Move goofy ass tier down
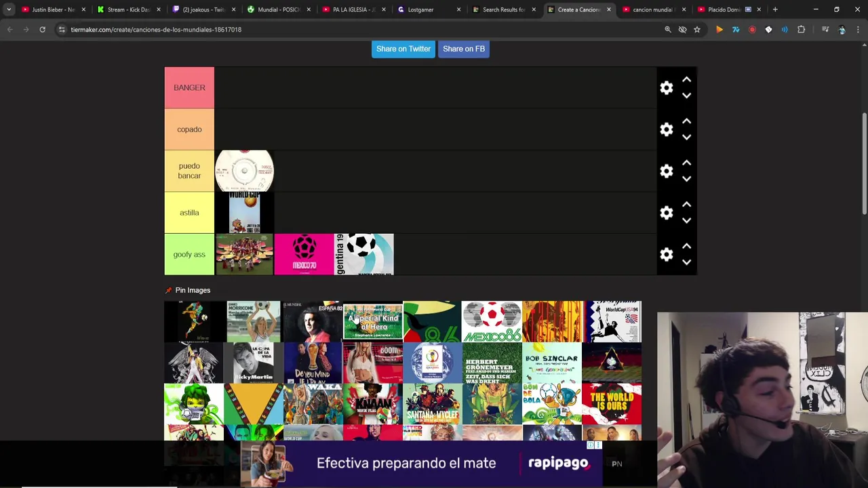Image resolution: width=868 pixels, height=488 pixels. coord(686,262)
